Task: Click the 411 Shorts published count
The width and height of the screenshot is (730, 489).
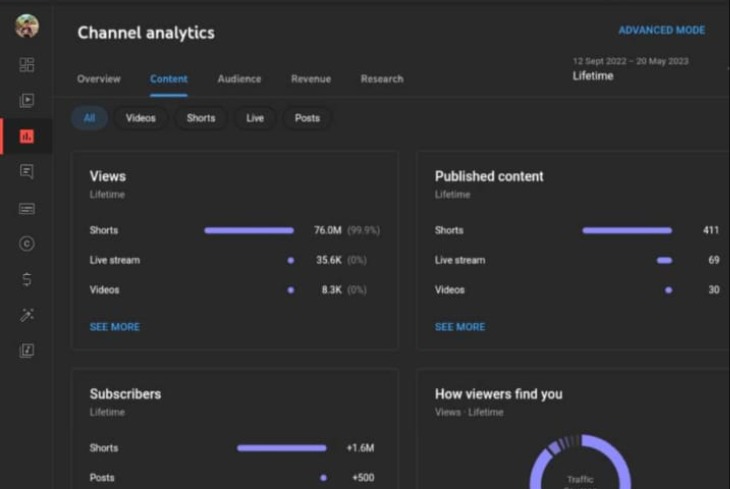Action: coord(711,230)
